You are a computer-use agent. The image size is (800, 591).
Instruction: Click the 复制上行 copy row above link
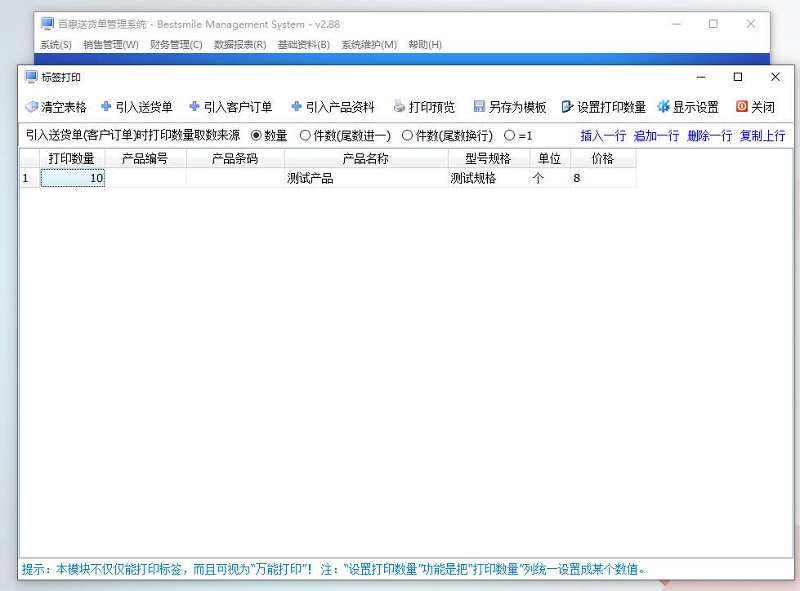762,136
